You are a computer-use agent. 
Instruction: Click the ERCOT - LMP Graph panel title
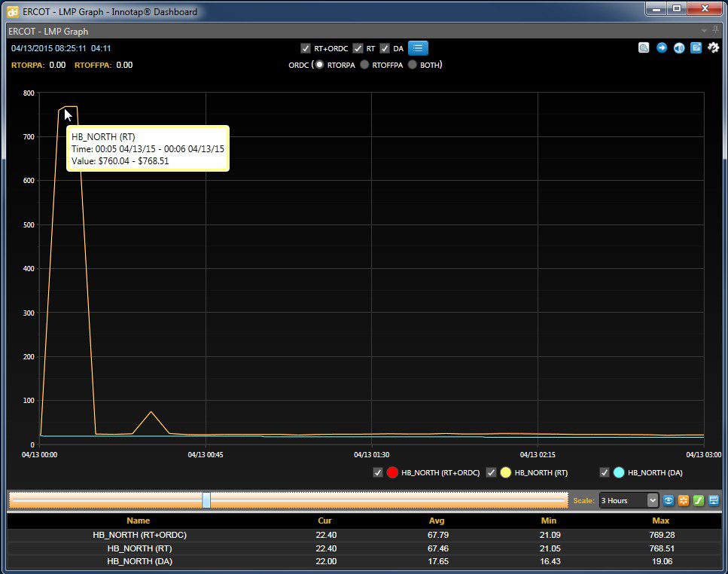48,32
